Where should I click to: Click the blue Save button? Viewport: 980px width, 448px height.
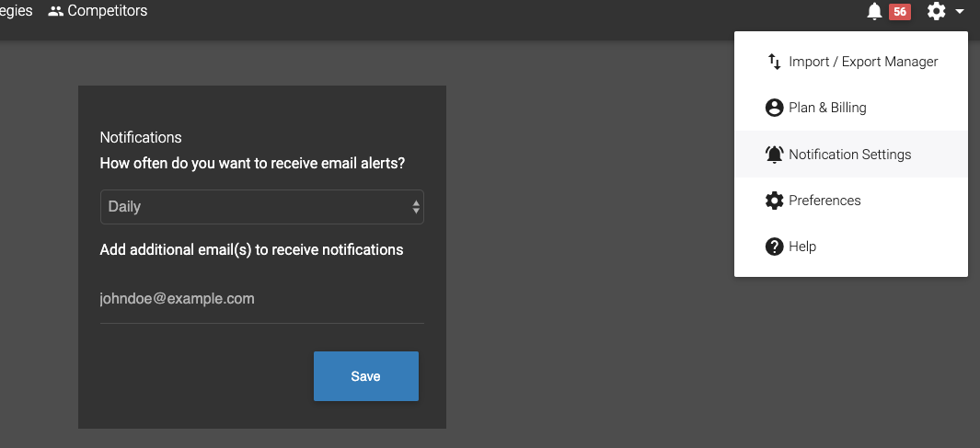tap(365, 376)
